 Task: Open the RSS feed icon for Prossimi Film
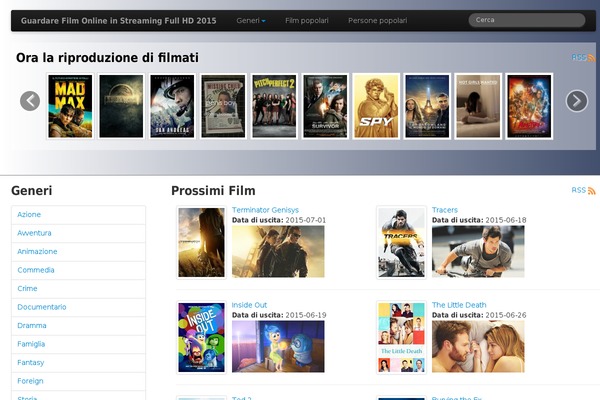[592, 191]
